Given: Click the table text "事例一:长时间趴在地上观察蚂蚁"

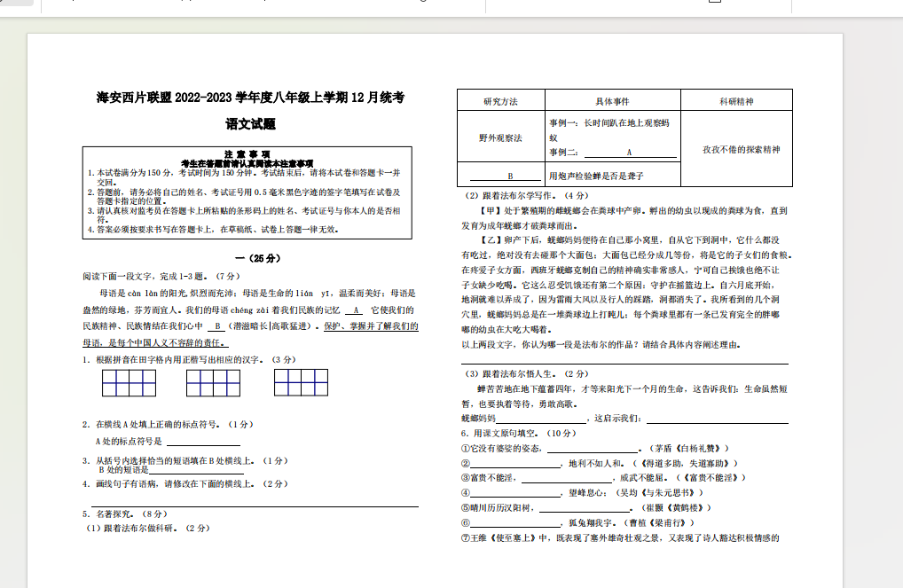Looking at the screenshot, I should (609, 130).
